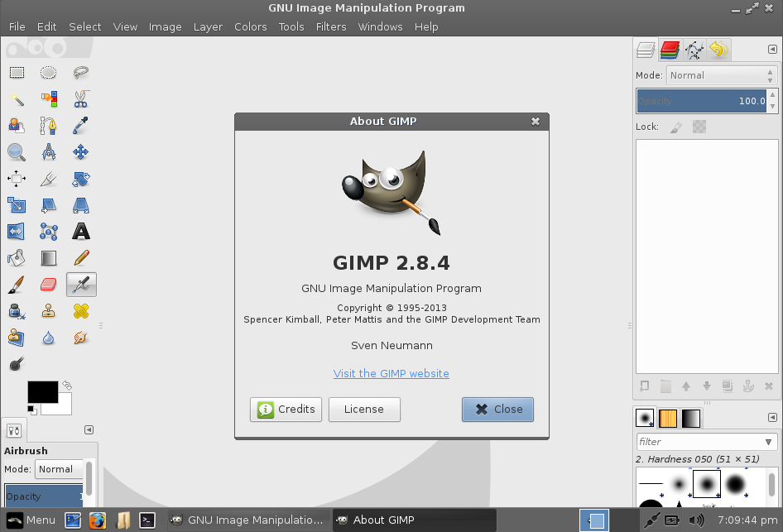
Task: Select the Paintbrush tool
Action: pyautogui.click(x=17, y=285)
